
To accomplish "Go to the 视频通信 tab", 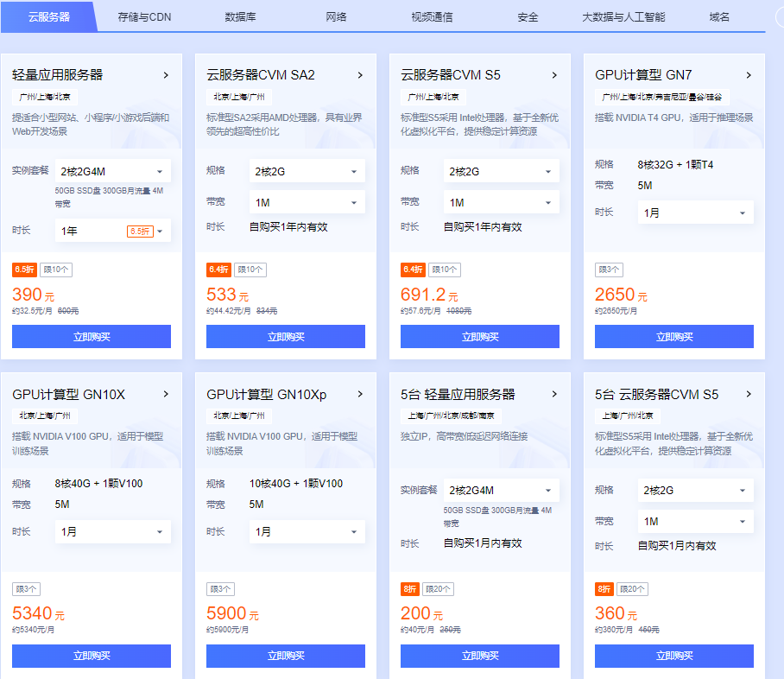I will click(x=432, y=17).
